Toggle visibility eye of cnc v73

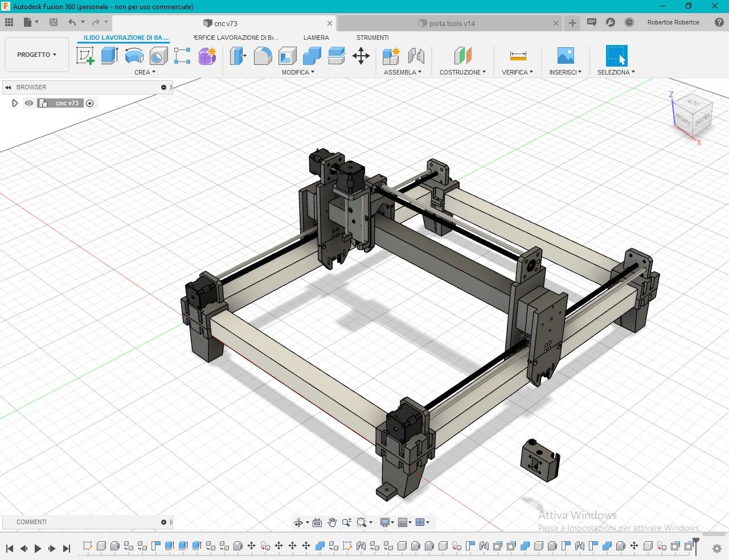(x=29, y=103)
